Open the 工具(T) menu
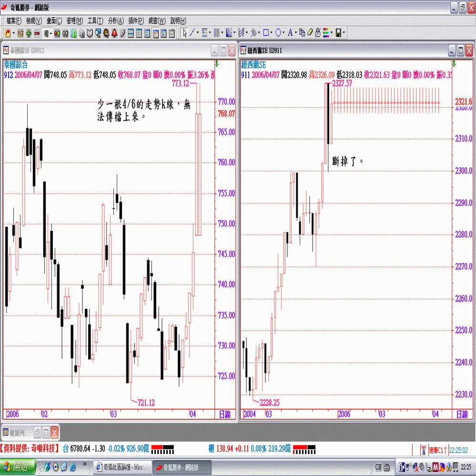The image size is (476, 476). [95, 21]
